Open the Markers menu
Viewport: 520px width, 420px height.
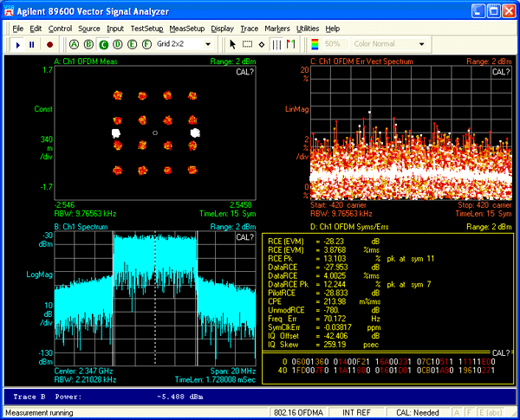[x=277, y=29]
